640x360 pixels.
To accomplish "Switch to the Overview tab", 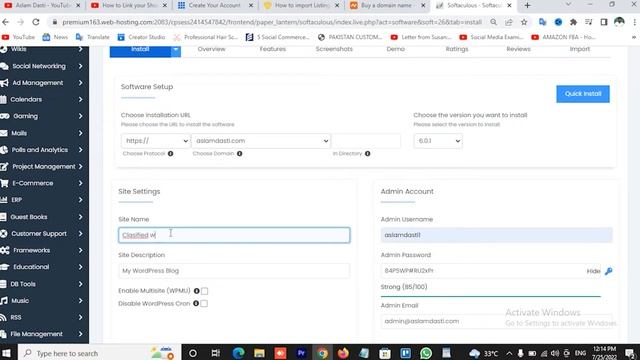I will 211,49.
